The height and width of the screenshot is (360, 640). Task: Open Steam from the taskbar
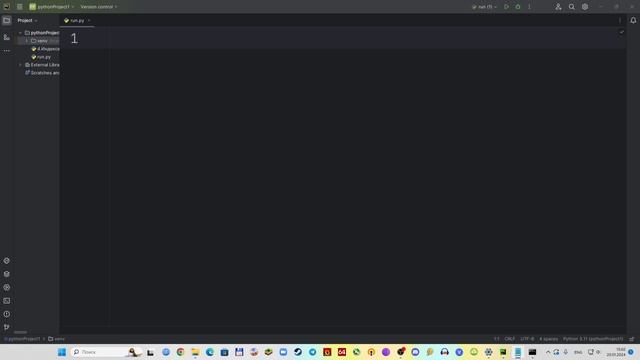298,352
